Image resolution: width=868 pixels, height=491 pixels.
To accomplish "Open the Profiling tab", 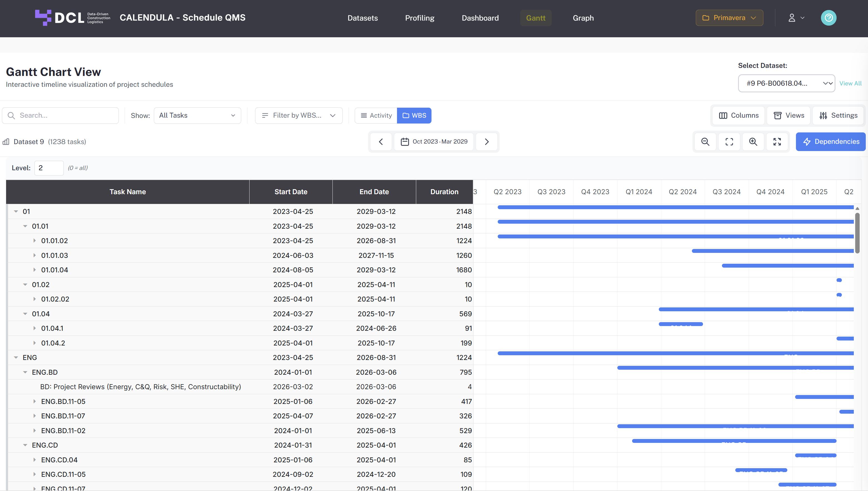I will coord(420,18).
